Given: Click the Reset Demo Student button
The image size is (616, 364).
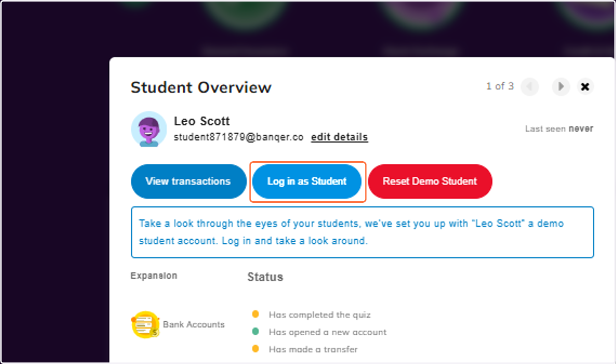Looking at the screenshot, I should click(x=430, y=181).
